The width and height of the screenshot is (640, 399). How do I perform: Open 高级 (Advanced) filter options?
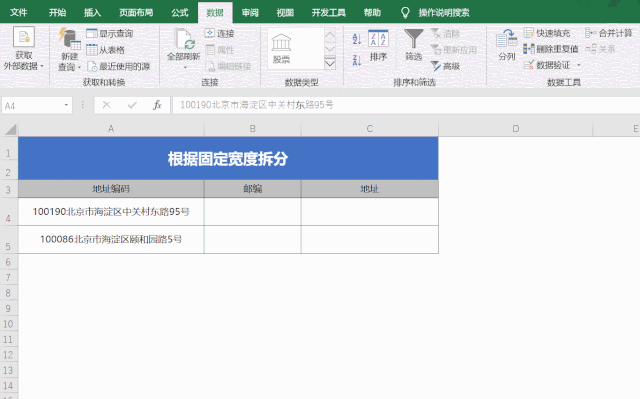pos(445,66)
